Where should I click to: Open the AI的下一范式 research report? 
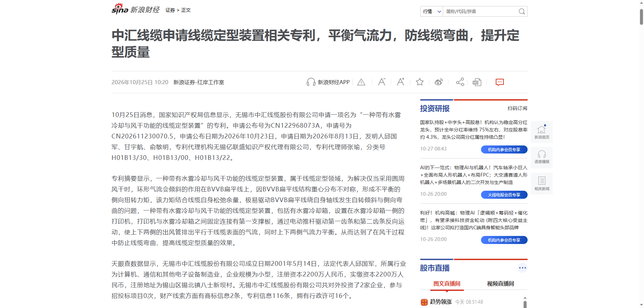coord(474,175)
